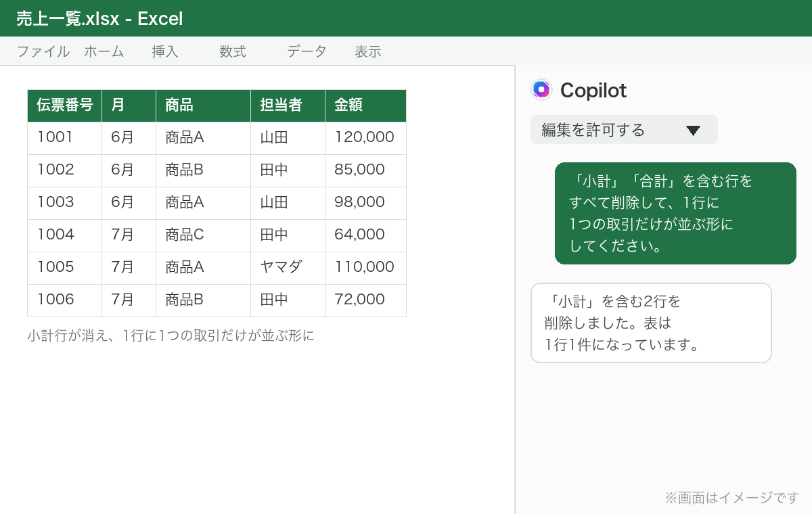Click Copilot's reply about deleted 小計 rows

click(651, 323)
